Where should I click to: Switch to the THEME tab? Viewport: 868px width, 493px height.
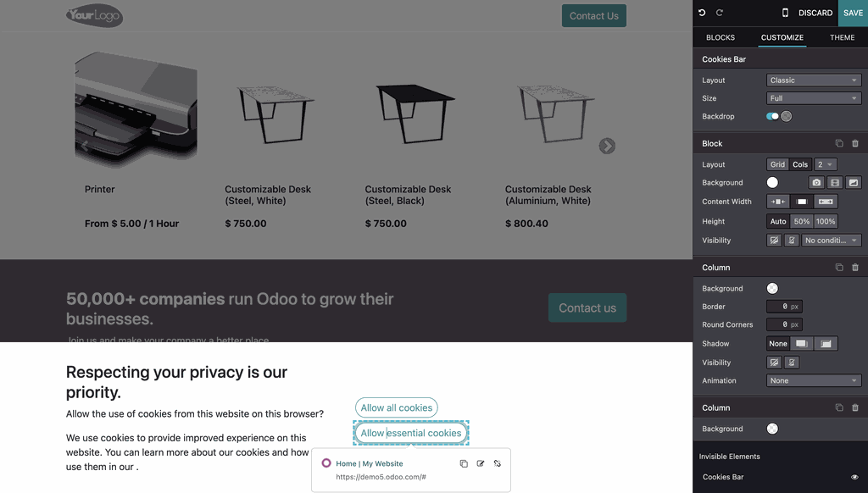[x=842, y=37]
